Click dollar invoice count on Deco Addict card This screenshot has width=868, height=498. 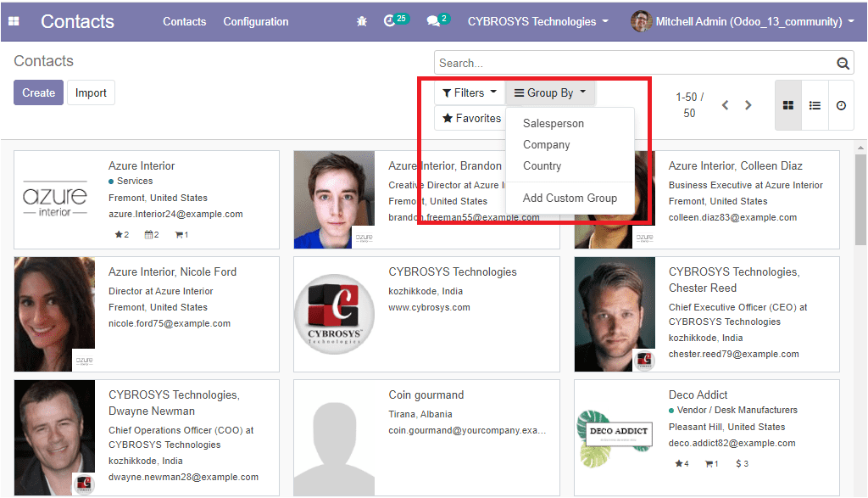pyautogui.click(x=742, y=464)
